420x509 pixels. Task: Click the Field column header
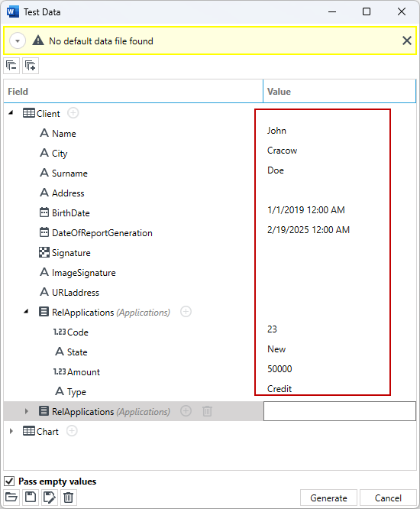pyautogui.click(x=133, y=91)
